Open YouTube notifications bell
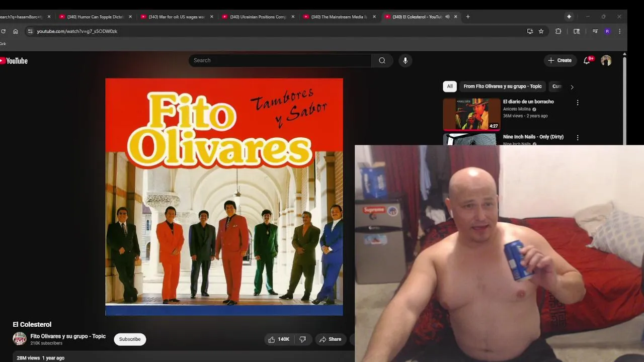Image resolution: width=644 pixels, height=362 pixels. 587,60
